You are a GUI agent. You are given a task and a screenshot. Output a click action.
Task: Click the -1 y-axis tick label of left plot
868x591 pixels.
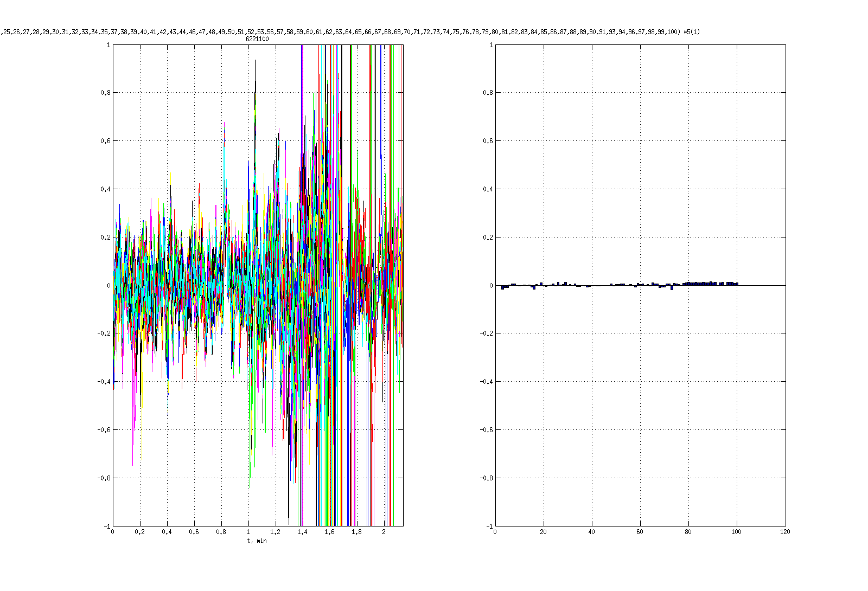[107, 526]
